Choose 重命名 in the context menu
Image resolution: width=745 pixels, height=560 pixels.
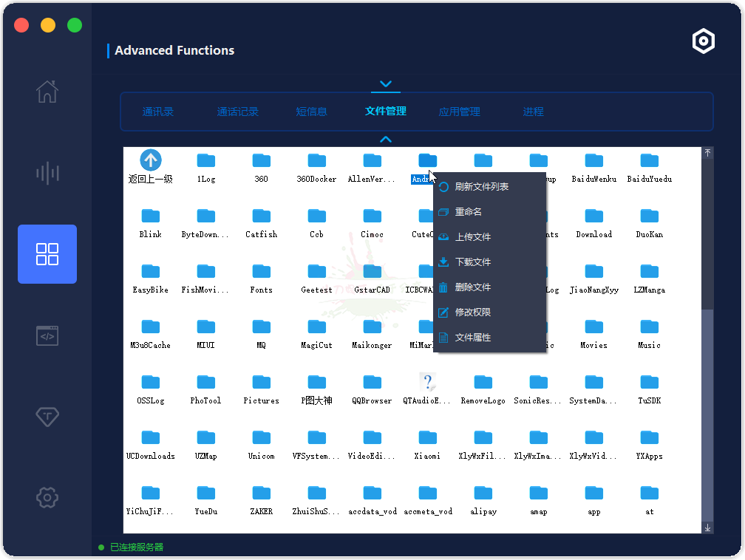pyautogui.click(x=469, y=212)
